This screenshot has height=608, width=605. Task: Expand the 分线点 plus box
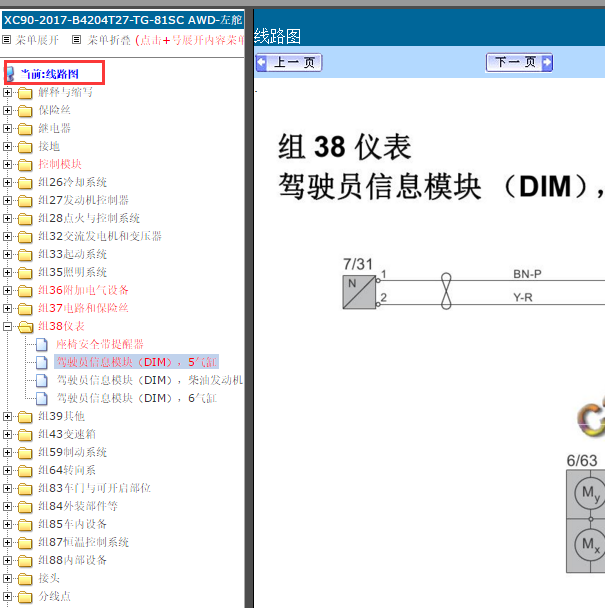[x=7, y=596]
